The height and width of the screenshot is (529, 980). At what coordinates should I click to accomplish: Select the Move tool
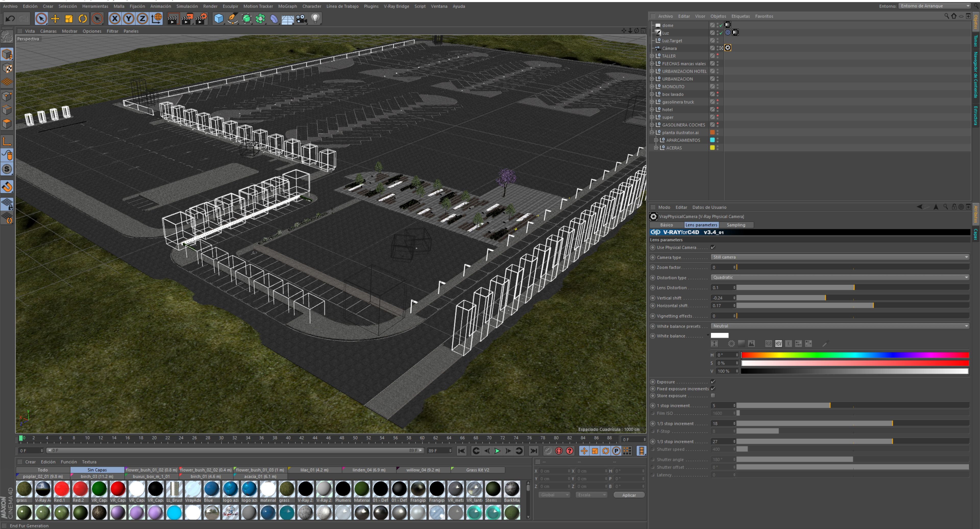click(x=55, y=18)
